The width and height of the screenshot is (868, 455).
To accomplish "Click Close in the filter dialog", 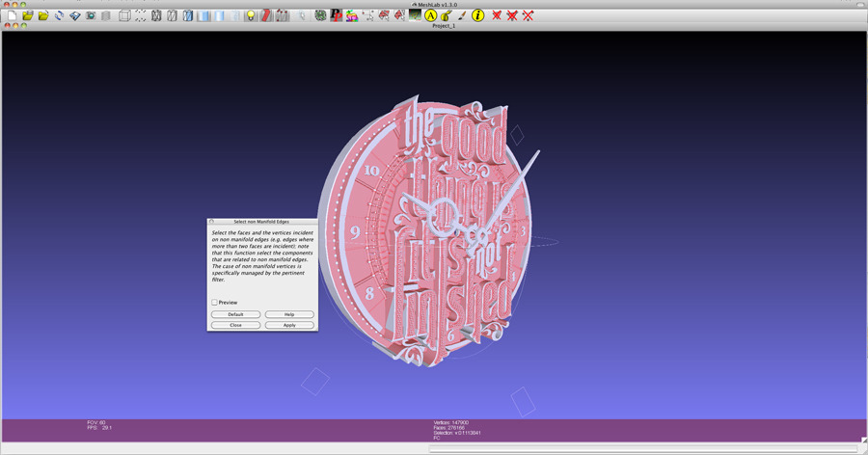I will tap(235, 325).
